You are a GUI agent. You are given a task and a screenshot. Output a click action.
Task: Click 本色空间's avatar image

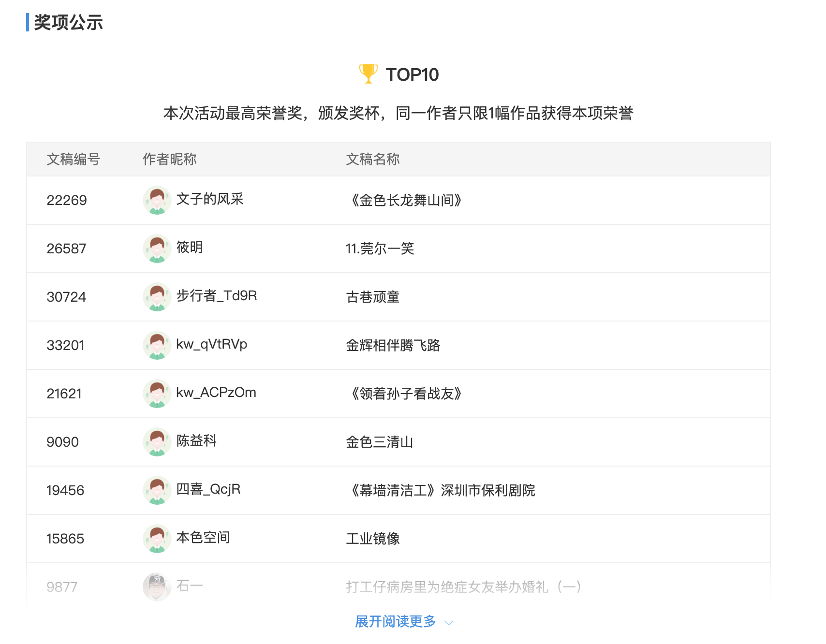point(157,539)
